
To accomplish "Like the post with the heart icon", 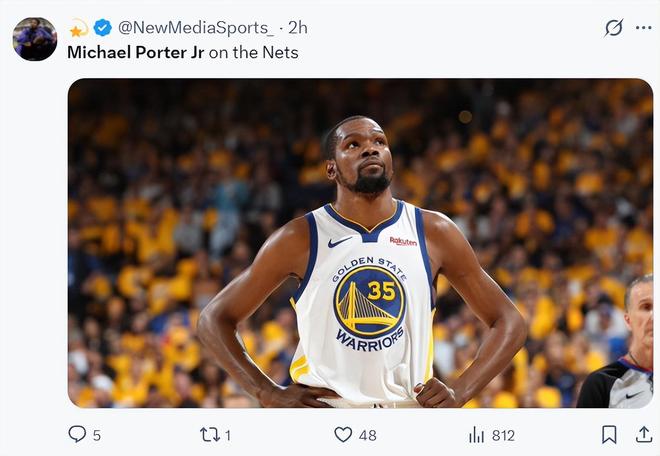I will tap(343, 434).
